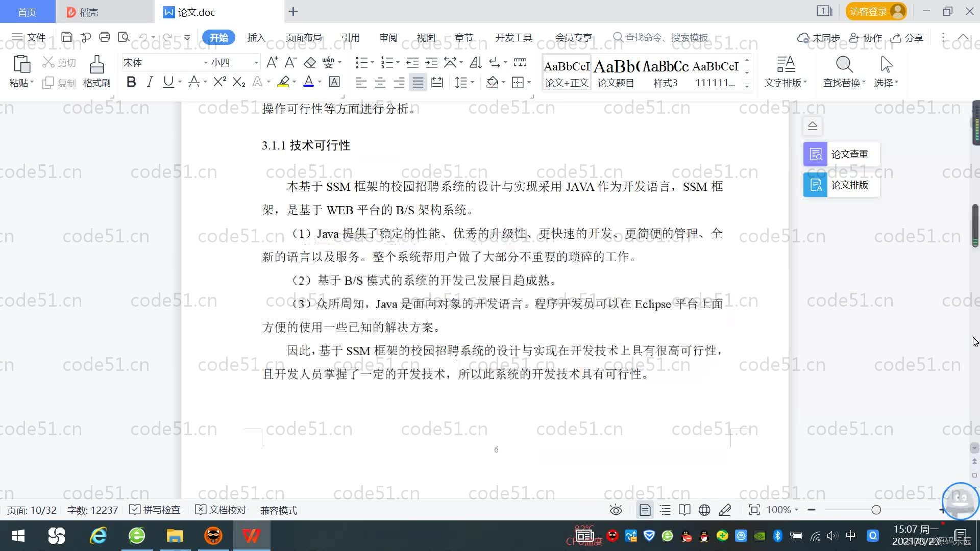Toggle full screen reading view in status bar

pos(684,510)
